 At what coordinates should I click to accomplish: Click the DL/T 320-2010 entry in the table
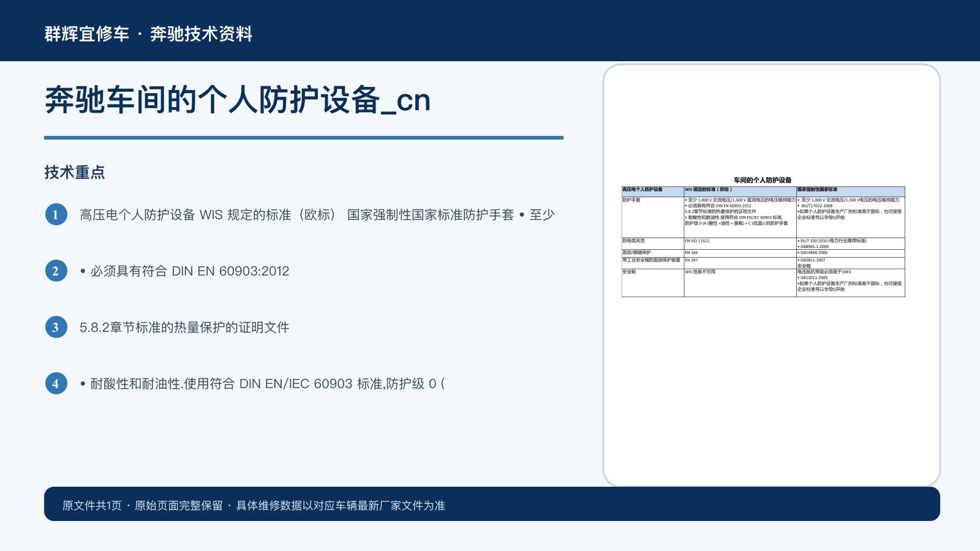(832, 241)
